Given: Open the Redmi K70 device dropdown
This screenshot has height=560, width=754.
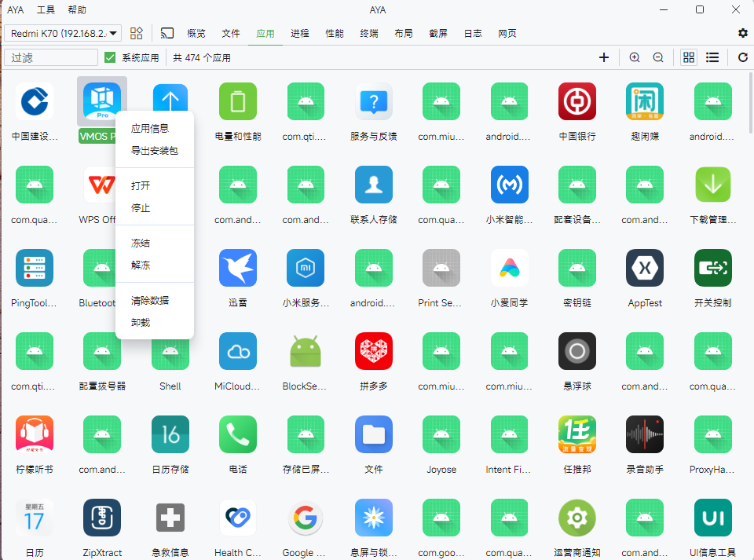Looking at the screenshot, I should click(x=63, y=33).
